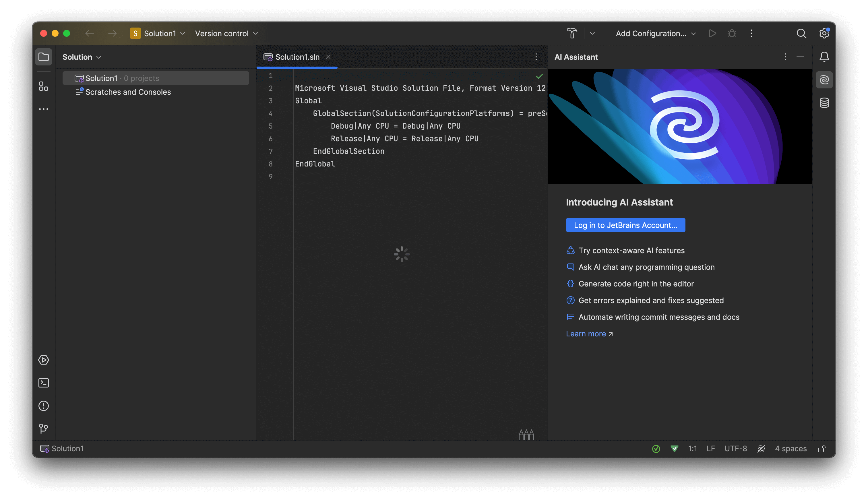Image resolution: width=868 pixels, height=500 pixels.
Task: Go forward with the right arrow
Action: [112, 33]
